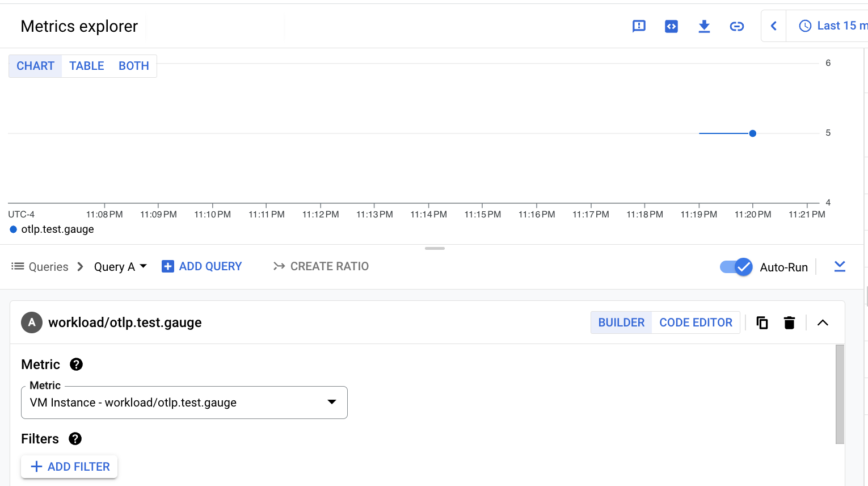The height and width of the screenshot is (486, 868).
Task: Click the Queries list icon
Action: tap(18, 266)
